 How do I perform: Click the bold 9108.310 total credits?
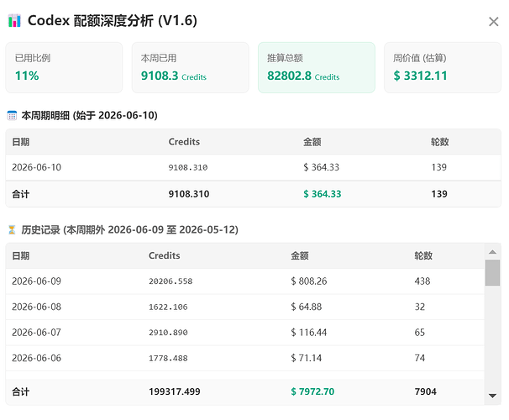coord(189,194)
